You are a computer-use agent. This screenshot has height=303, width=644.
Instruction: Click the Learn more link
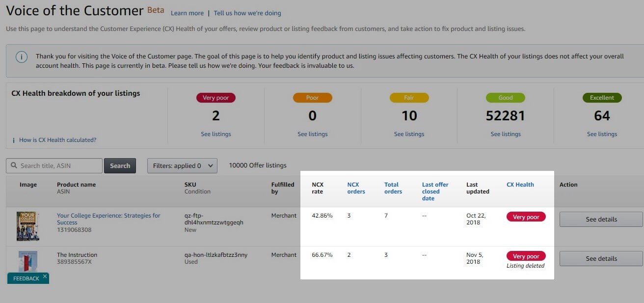pos(187,13)
